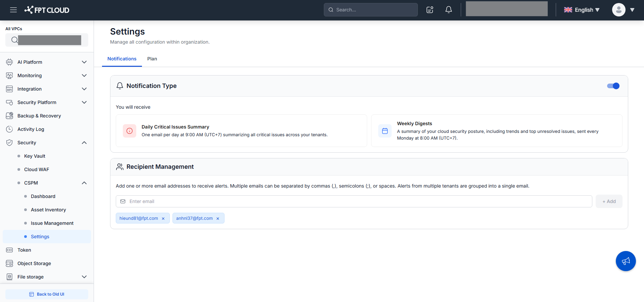This screenshot has height=302, width=644.
Task: Click the hieund81@fpt.com email chip
Action: [143, 218]
